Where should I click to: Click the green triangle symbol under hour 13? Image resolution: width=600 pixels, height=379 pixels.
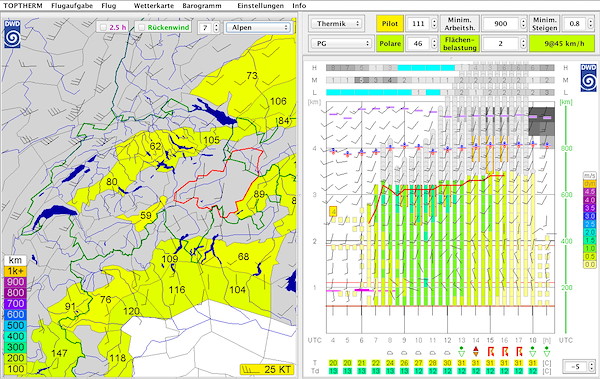[x=461, y=351]
